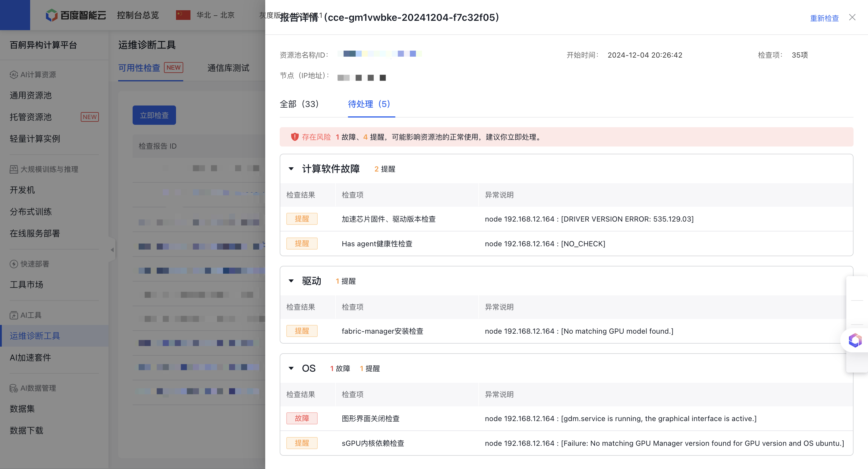Click the AI计算资源 sidebar icon
Screen dimensions: 868x469
point(14,74)
